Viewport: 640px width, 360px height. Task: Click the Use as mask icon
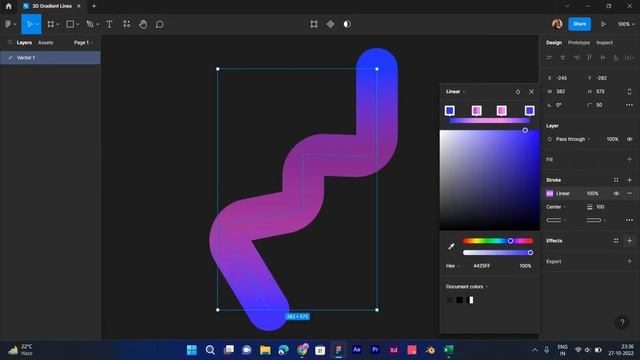tap(347, 24)
